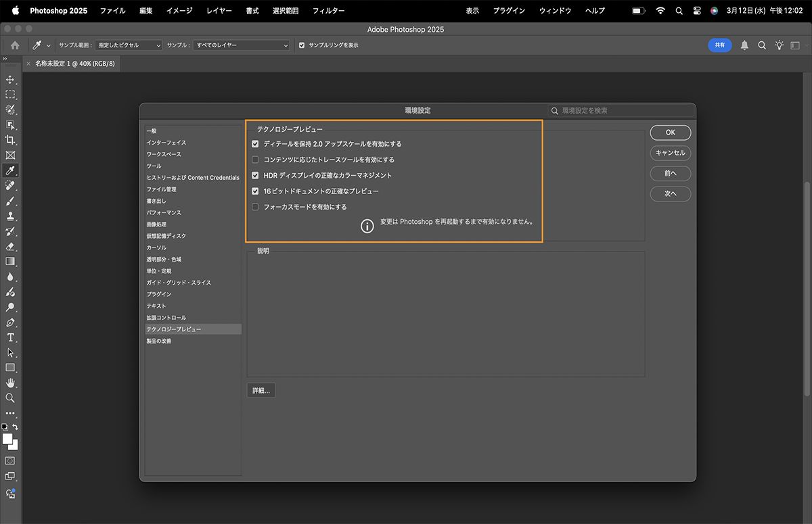812x524 pixels.
Task: Pick the Type tool
Action: (x=10, y=337)
